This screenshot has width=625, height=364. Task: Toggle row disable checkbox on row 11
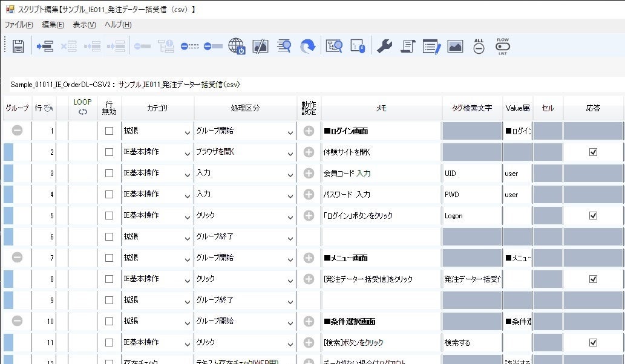point(110,342)
